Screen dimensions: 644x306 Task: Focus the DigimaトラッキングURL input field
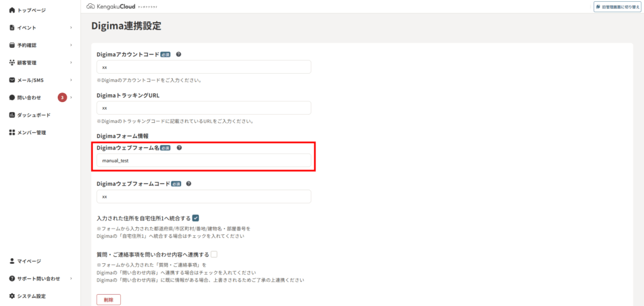pyautogui.click(x=204, y=108)
